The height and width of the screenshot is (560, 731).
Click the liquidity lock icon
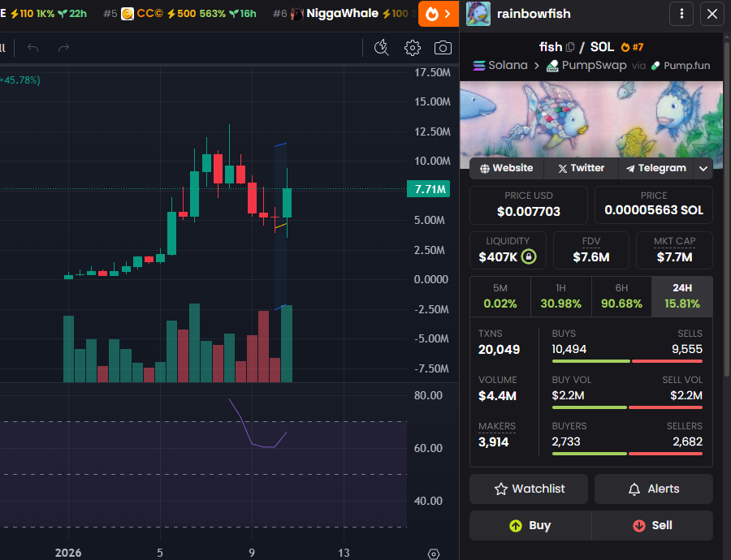pos(529,256)
